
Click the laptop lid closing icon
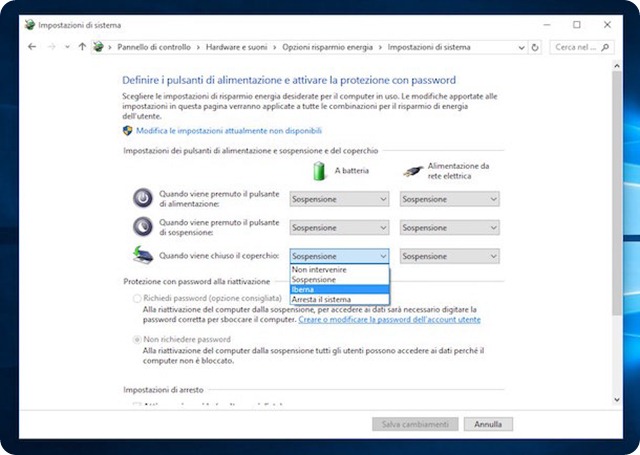click(x=143, y=255)
